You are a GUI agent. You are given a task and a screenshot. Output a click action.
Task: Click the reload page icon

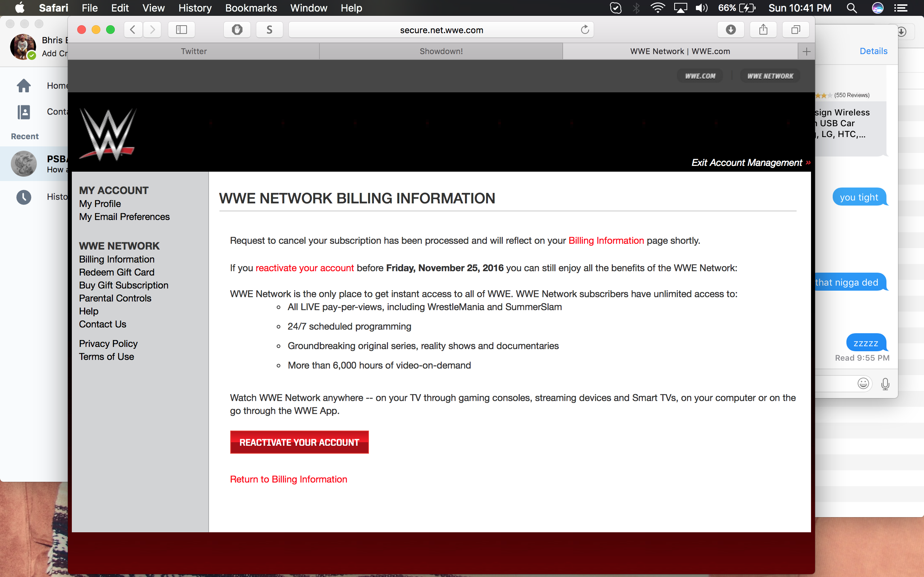tap(585, 30)
